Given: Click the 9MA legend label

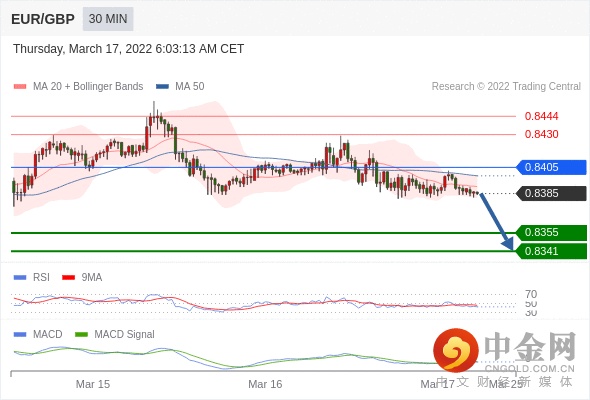Looking at the screenshot, I should point(92,278).
